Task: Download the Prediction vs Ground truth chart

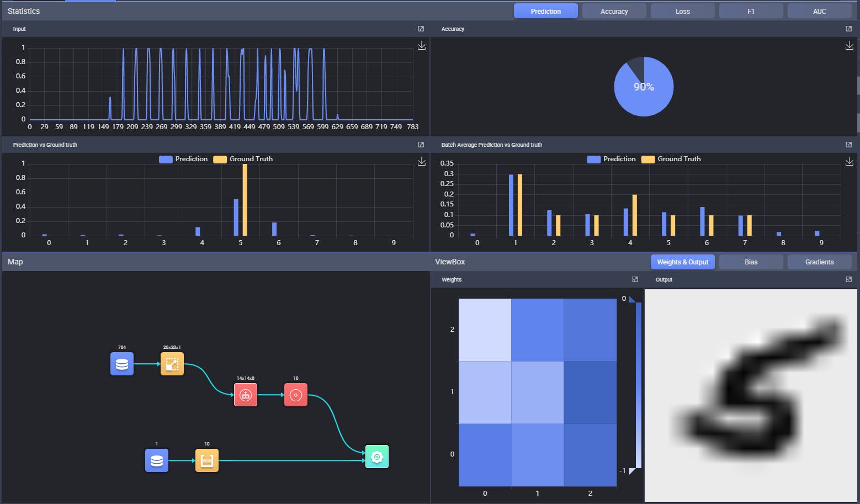Action: (422, 161)
